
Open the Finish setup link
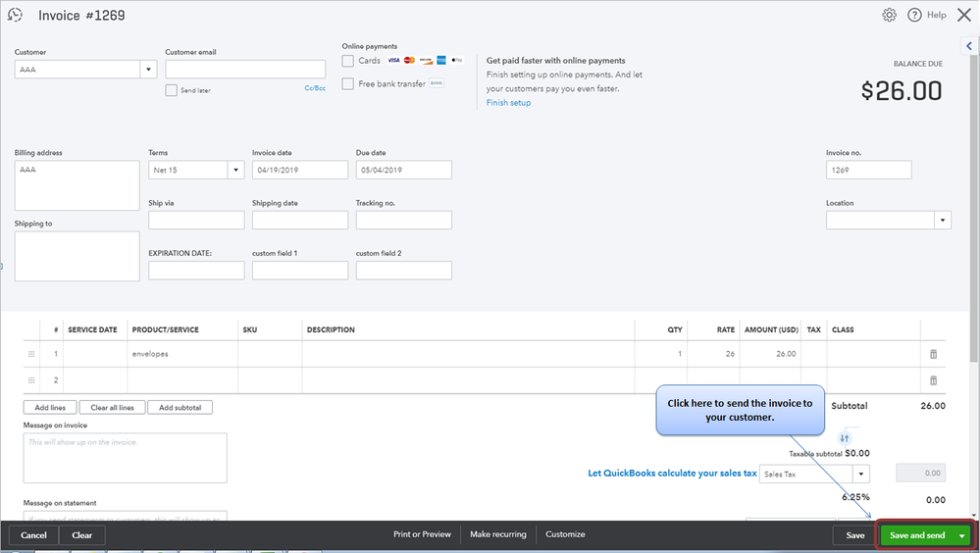click(508, 103)
